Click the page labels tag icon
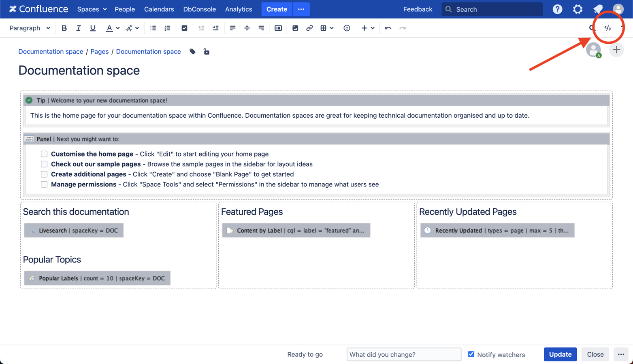633x364 pixels. point(193,51)
